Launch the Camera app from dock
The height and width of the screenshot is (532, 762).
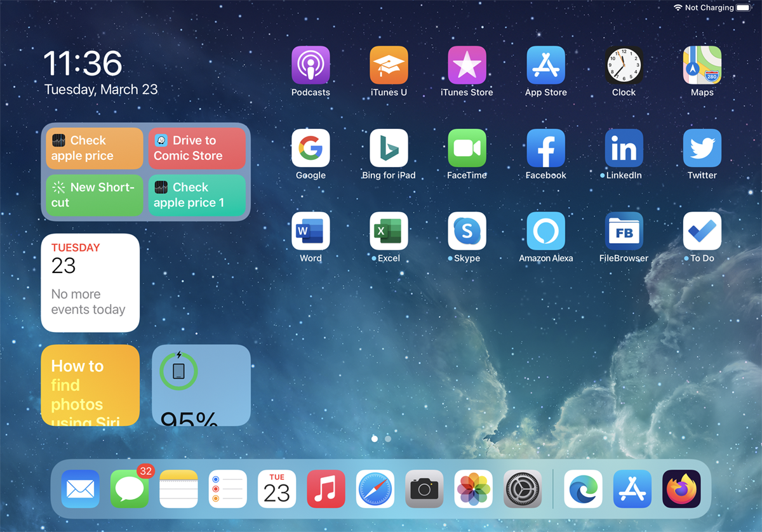coord(424,489)
